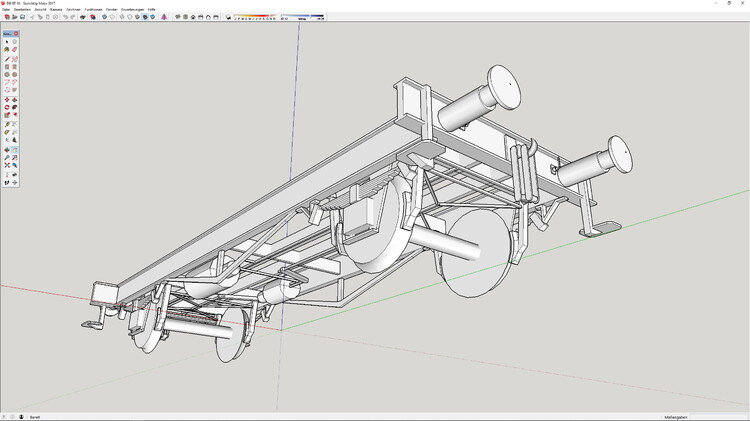Enable Monochrome face style
The height and width of the screenshot is (421, 750).
tap(153, 17)
